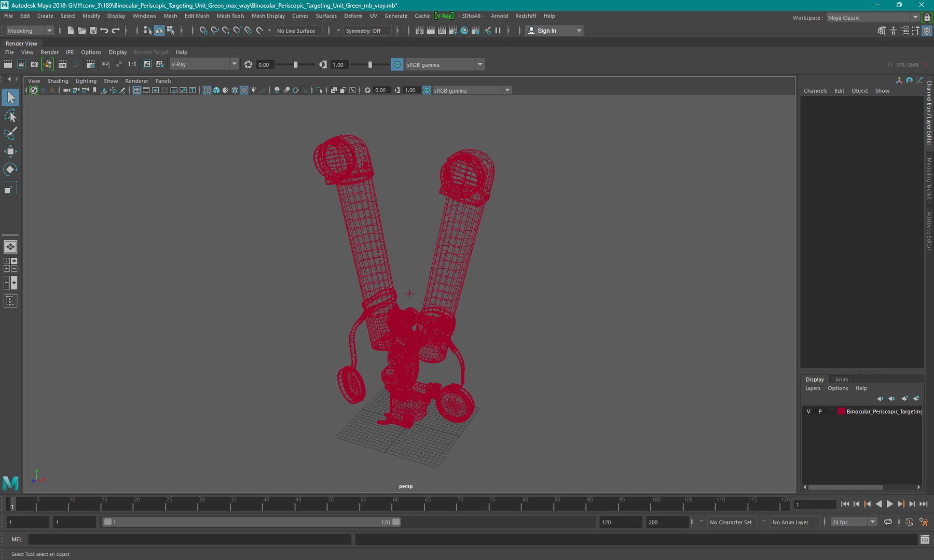Click the No Live Surface field
This screenshot has width=934, height=560.
[298, 31]
